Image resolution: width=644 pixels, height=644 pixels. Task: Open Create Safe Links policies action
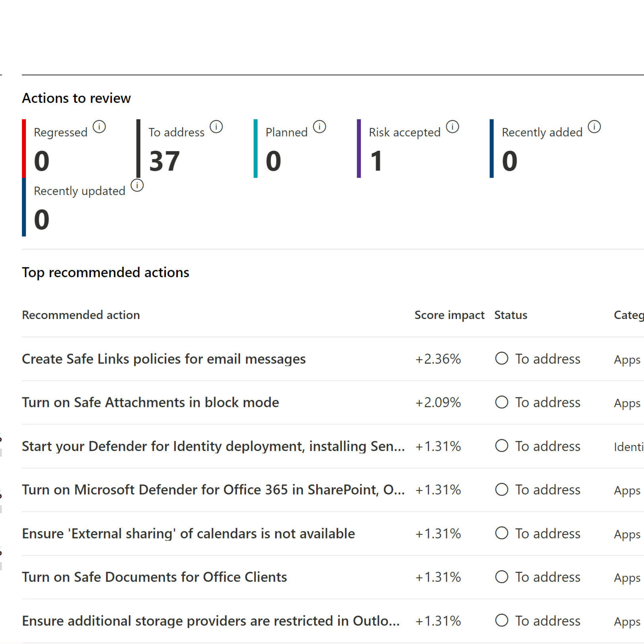[164, 359]
